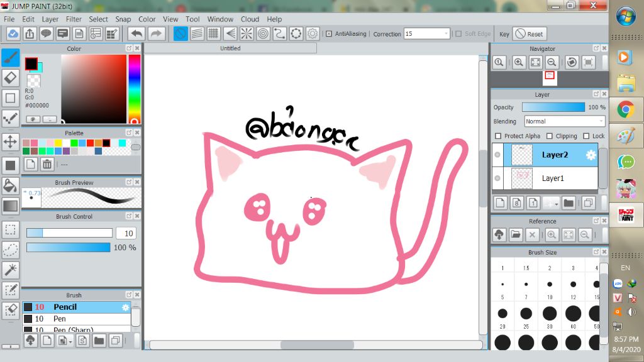644x362 pixels.
Task: Click the canvas horizontal scrollbar
Action: 316,345
